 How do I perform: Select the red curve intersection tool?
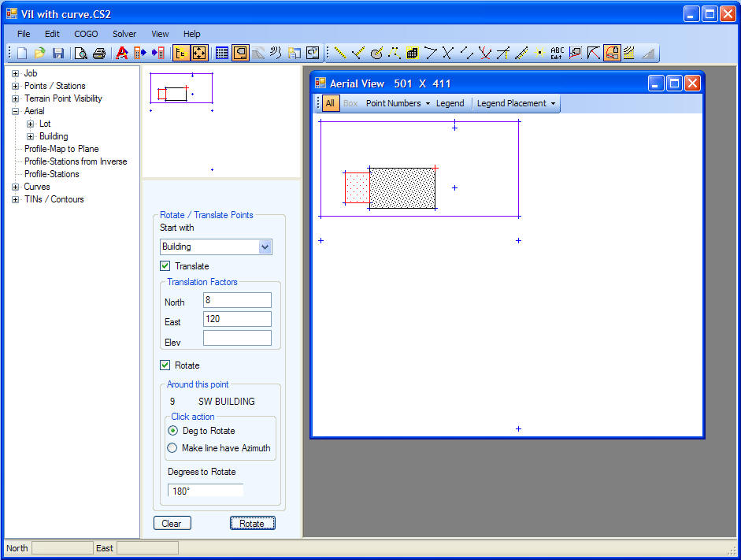coord(485,53)
